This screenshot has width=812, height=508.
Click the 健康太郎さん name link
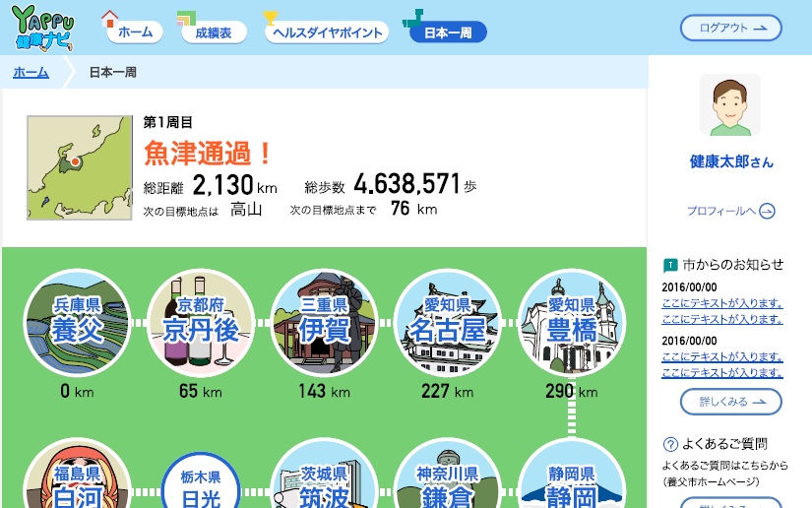[730, 161]
